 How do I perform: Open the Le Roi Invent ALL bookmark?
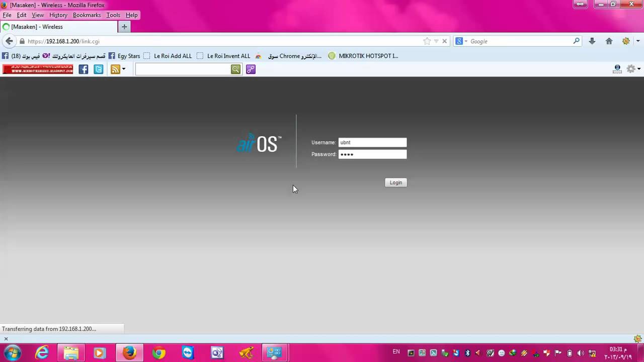(223, 56)
